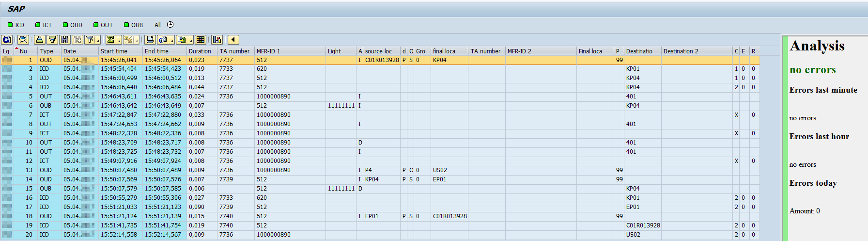Click the Print icon in toolbar
The height and width of the screenshot is (241, 868).
point(150,40)
